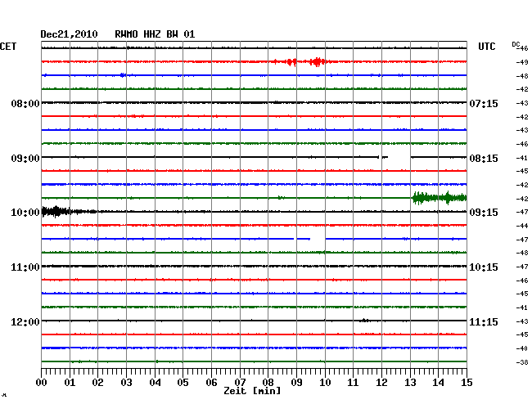Click the CET timezone header
This screenshot has height=404, width=532.
[x=8, y=47]
